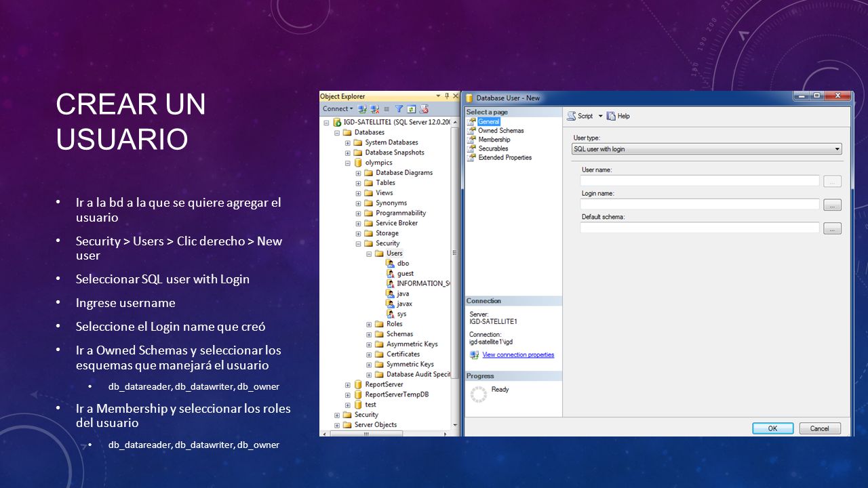Image resolution: width=868 pixels, height=488 pixels.
Task: Open the User type combo box
Action: tap(707, 149)
